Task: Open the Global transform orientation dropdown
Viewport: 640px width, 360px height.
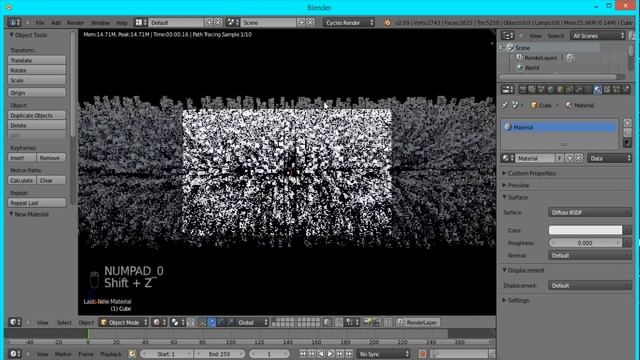Action: point(252,322)
